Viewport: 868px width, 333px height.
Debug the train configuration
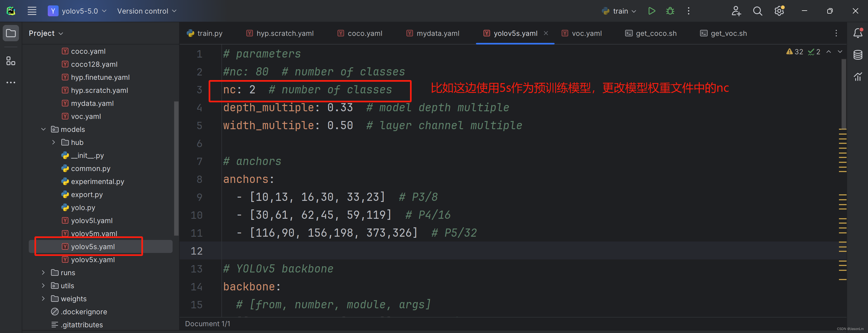pos(670,11)
